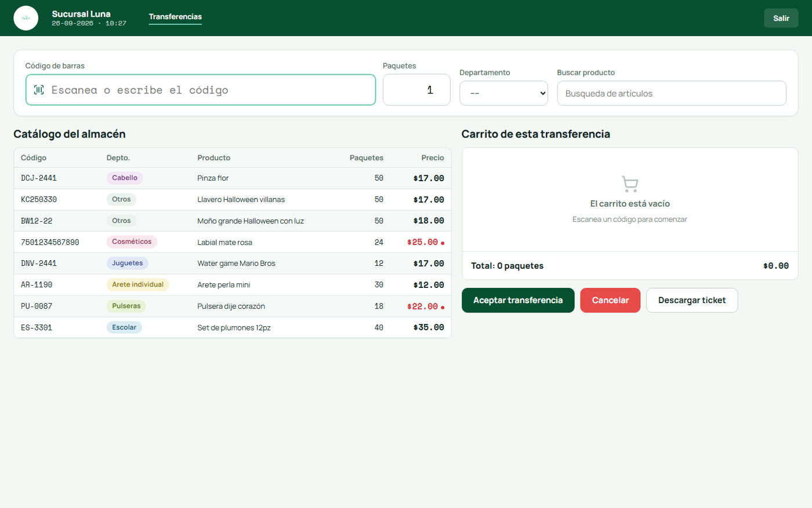
Task: Click product Pulsera dije corazón
Action: pyautogui.click(x=231, y=307)
